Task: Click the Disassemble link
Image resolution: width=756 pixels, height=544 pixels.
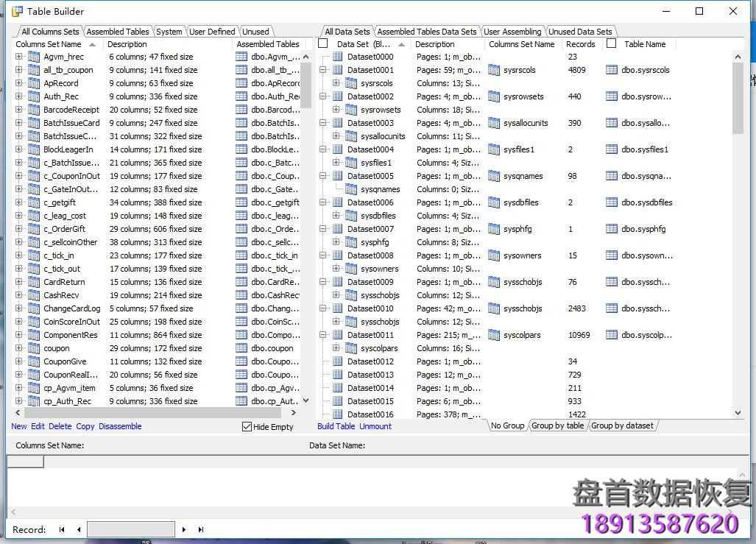Action: point(120,426)
